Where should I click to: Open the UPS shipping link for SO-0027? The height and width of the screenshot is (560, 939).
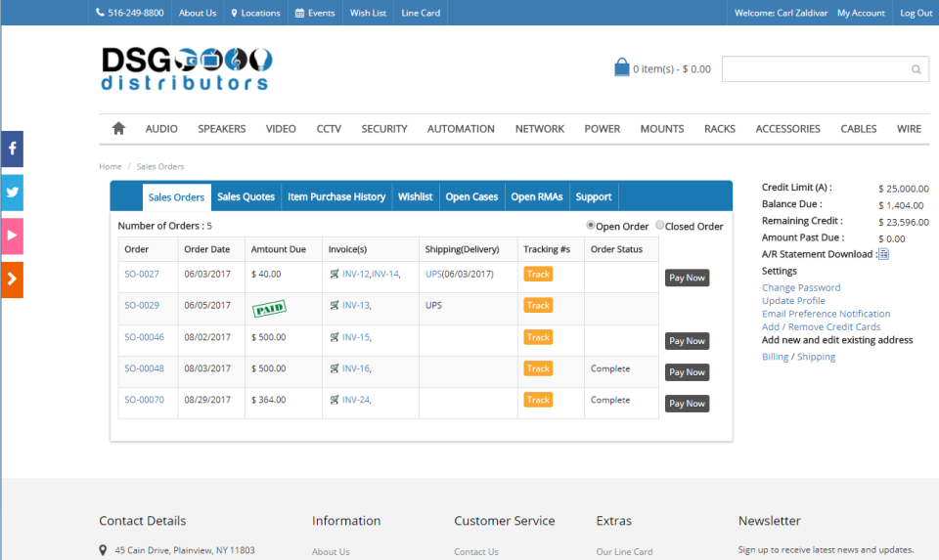point(433,274)
